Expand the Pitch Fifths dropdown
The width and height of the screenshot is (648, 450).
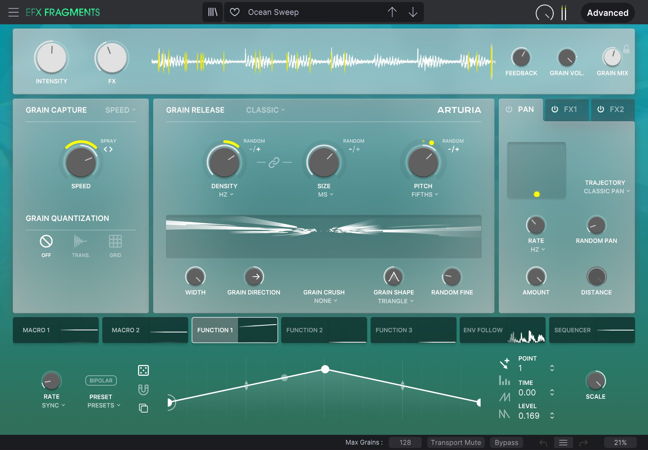click(422, 195)
